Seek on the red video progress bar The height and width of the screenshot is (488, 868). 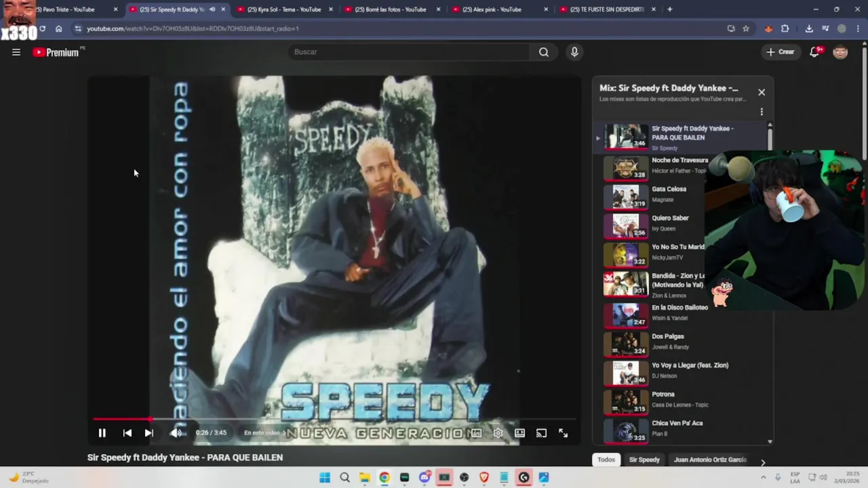click(334, 419)
